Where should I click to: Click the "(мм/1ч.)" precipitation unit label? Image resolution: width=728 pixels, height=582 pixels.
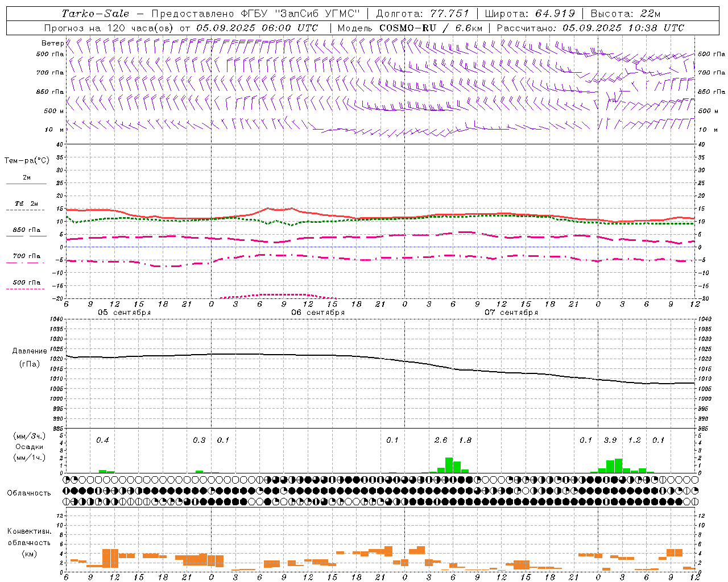point(29,458)
